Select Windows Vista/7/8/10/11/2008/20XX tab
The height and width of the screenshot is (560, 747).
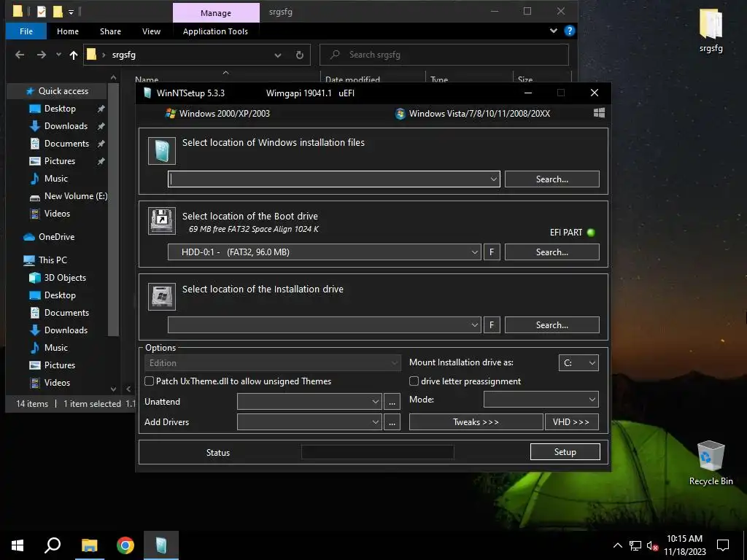pos(473,113)
